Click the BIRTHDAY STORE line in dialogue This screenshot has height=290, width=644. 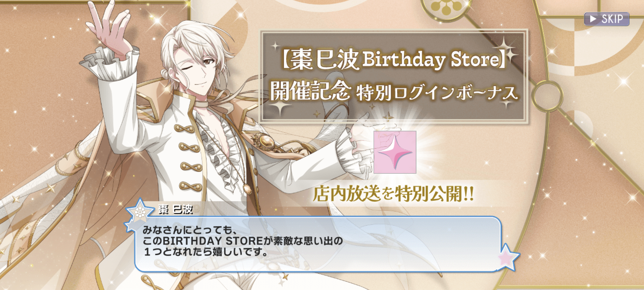coord(243,241)
